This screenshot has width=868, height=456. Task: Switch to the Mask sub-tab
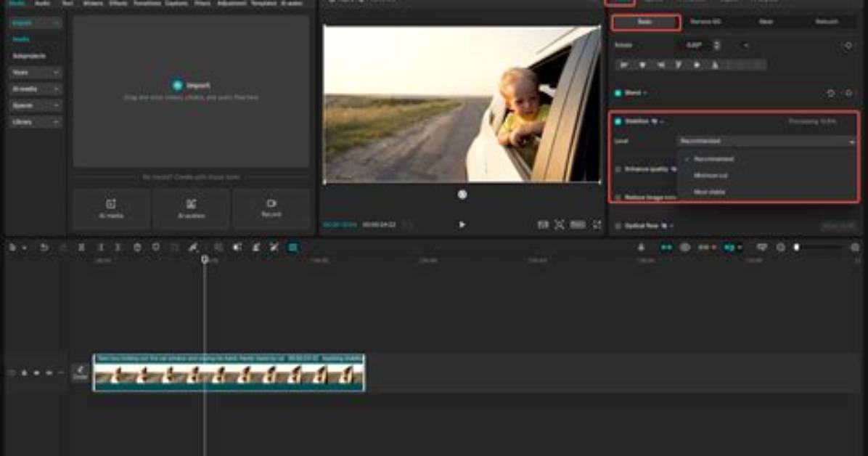(x=766, y=23)
